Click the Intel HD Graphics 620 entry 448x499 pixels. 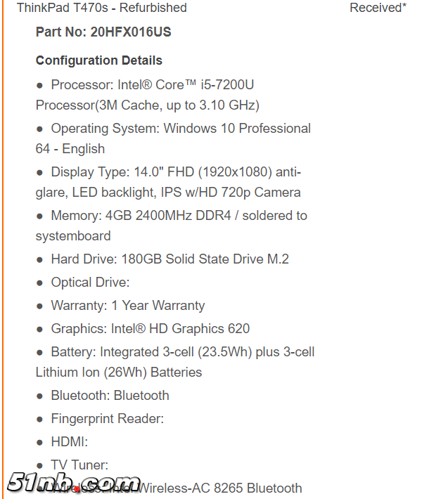click(x=150, y=328)
